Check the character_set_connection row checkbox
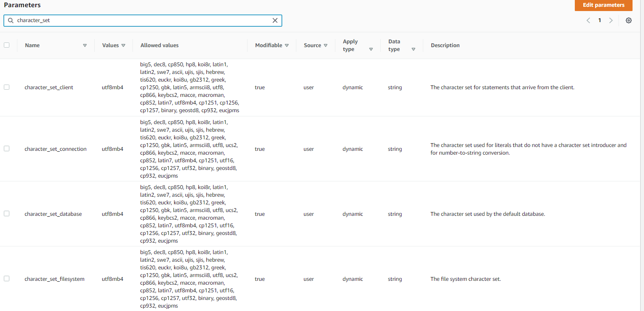This screenshot has width=644, height=311. pos(6,149)
